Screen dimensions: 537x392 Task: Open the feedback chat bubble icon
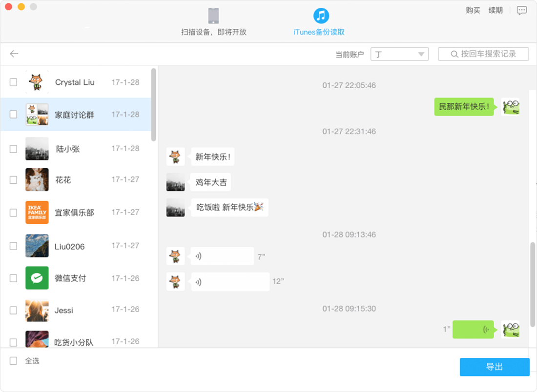tap(522, 10)
